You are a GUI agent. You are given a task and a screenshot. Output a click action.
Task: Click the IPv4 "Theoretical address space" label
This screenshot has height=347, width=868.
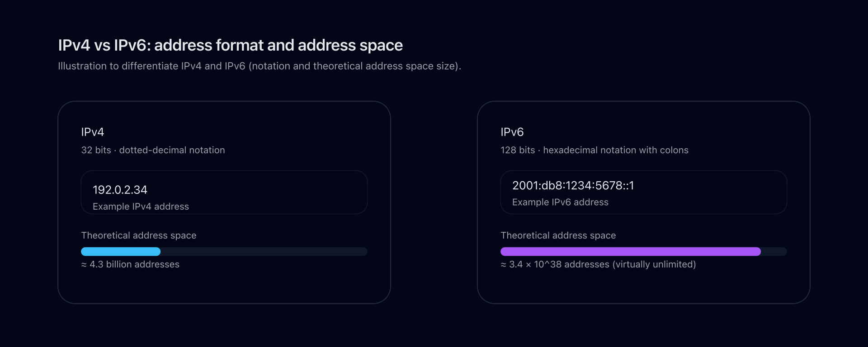[x=138, y=235]
